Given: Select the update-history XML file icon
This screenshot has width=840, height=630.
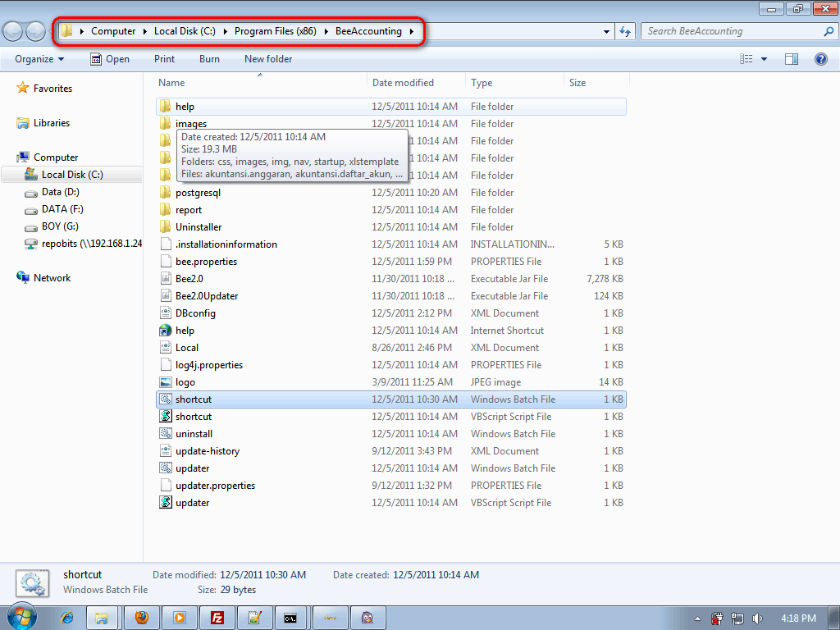Looking at the screenshot, I should tap(166, 450).
